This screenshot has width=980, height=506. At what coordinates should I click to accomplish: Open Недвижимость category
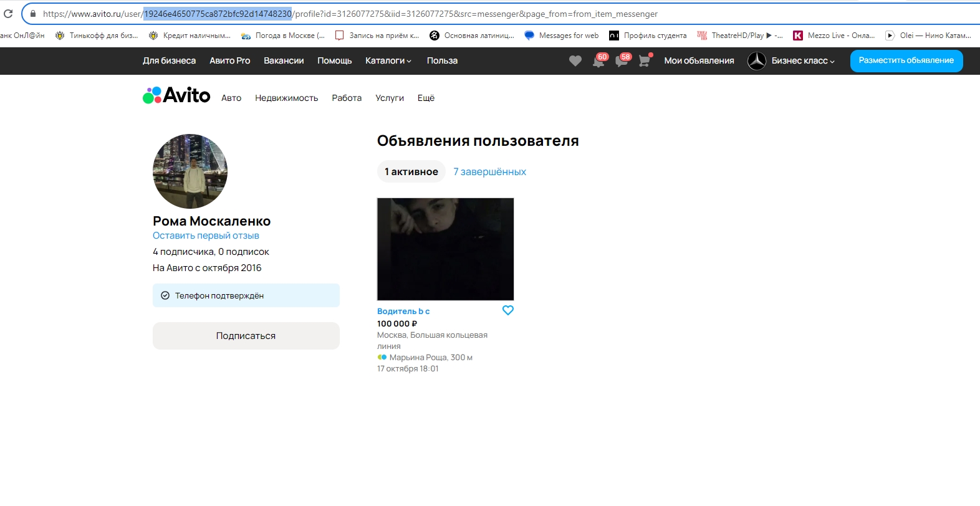(286, 98)
